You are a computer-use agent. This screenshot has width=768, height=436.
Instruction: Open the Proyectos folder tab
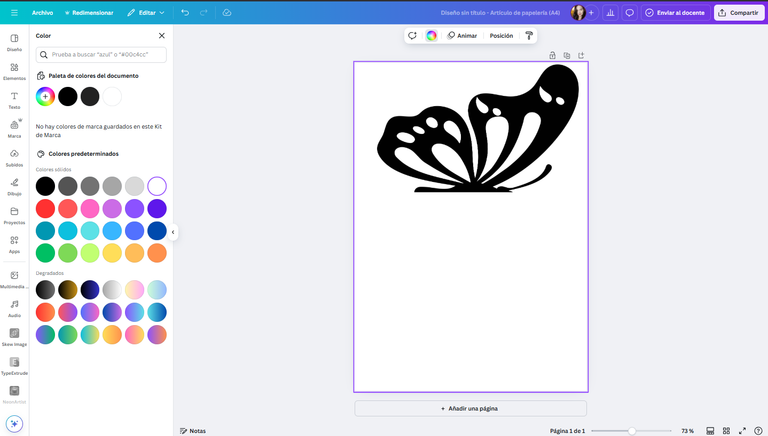pos(14,216)
